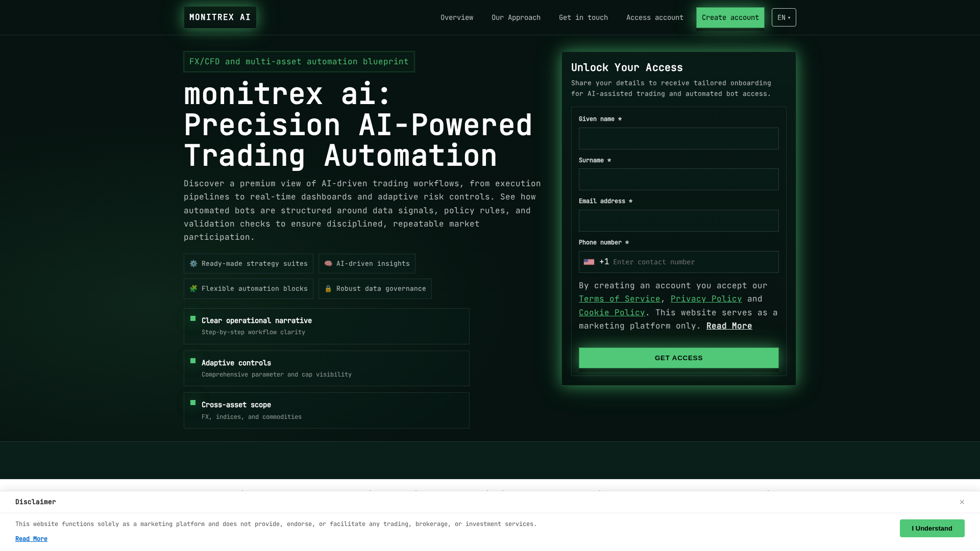Click the Flexible automation blocks label

[255, 289]
